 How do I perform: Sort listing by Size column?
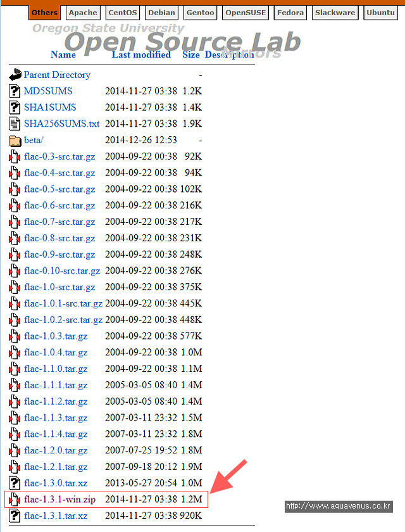(191, 54)
